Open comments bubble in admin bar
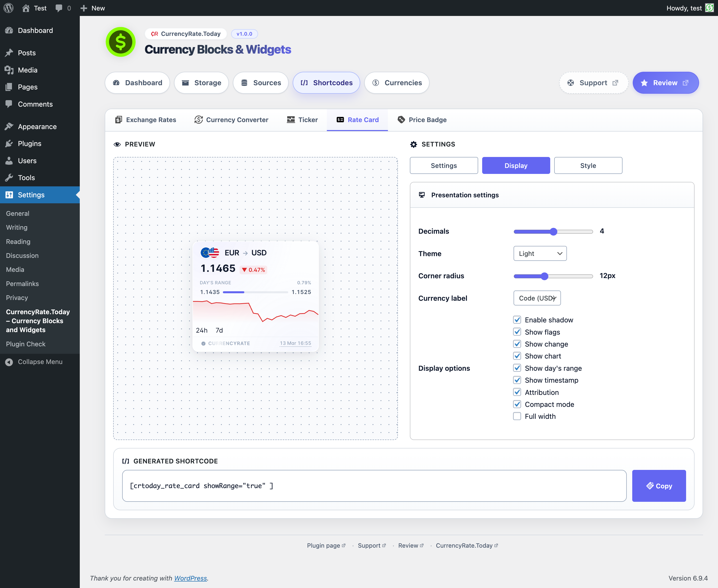This screenshot has width=718, height=588. 59,8
